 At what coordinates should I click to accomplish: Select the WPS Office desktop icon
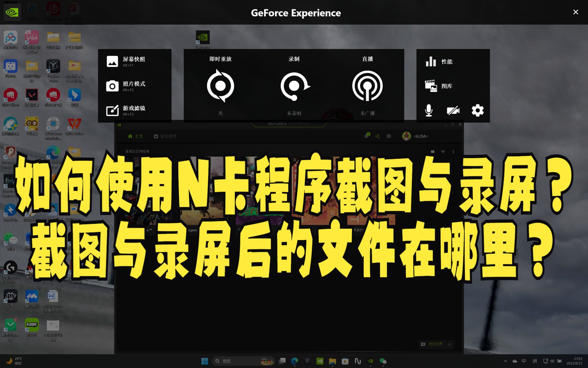74,126
